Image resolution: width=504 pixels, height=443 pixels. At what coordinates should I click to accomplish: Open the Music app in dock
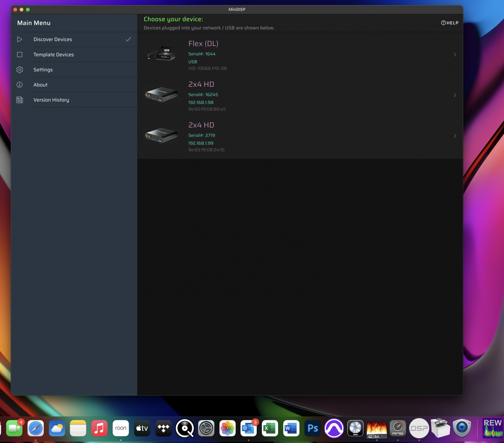point(99,428)
